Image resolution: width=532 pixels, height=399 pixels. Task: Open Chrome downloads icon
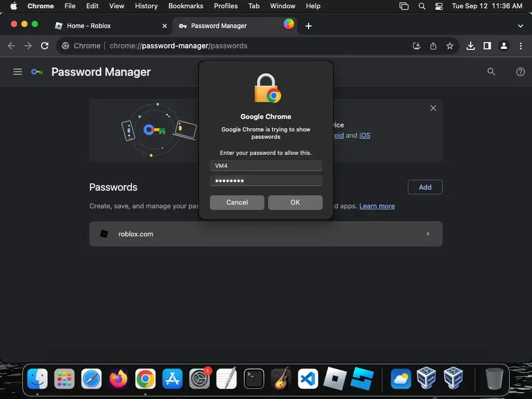(470, 46)
